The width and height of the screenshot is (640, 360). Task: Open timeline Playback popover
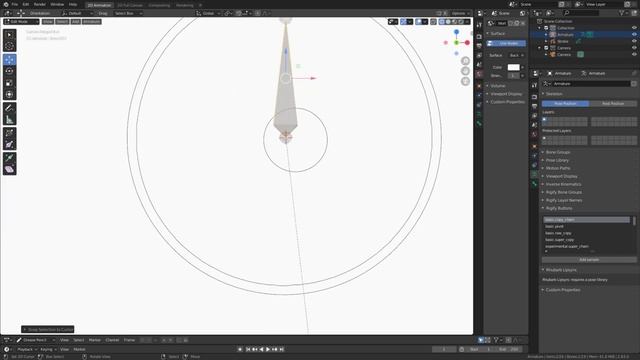[26, 349]
